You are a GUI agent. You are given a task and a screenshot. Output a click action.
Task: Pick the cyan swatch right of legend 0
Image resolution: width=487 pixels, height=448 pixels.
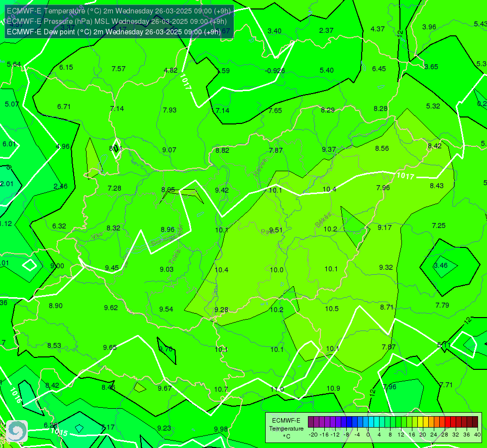tap(371, 422)
